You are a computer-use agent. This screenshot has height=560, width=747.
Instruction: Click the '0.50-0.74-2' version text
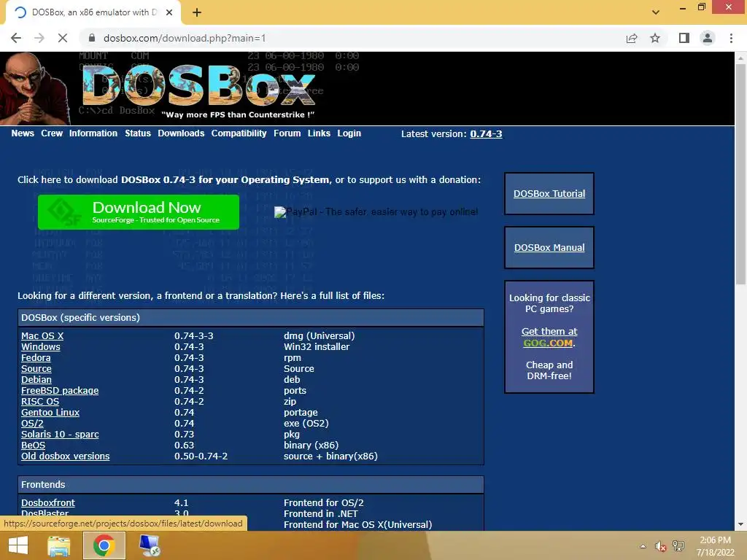click(x=201, y=456)
